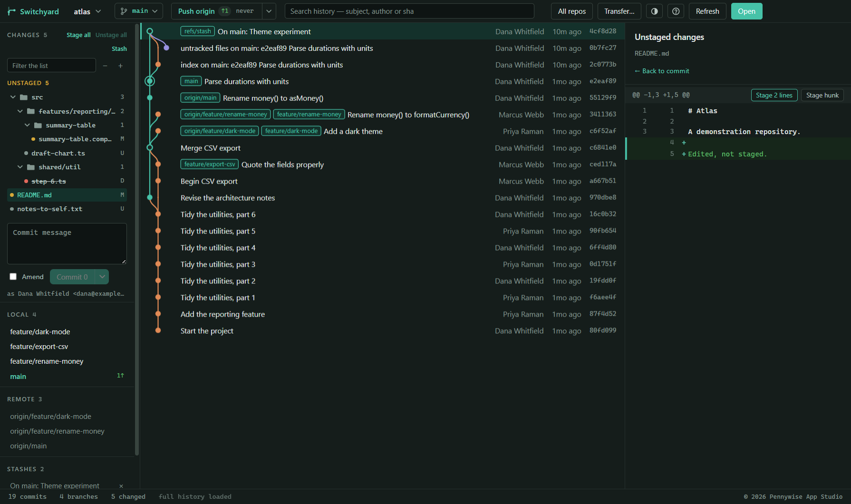Select notes-to-self.txt file

(67, 209)
